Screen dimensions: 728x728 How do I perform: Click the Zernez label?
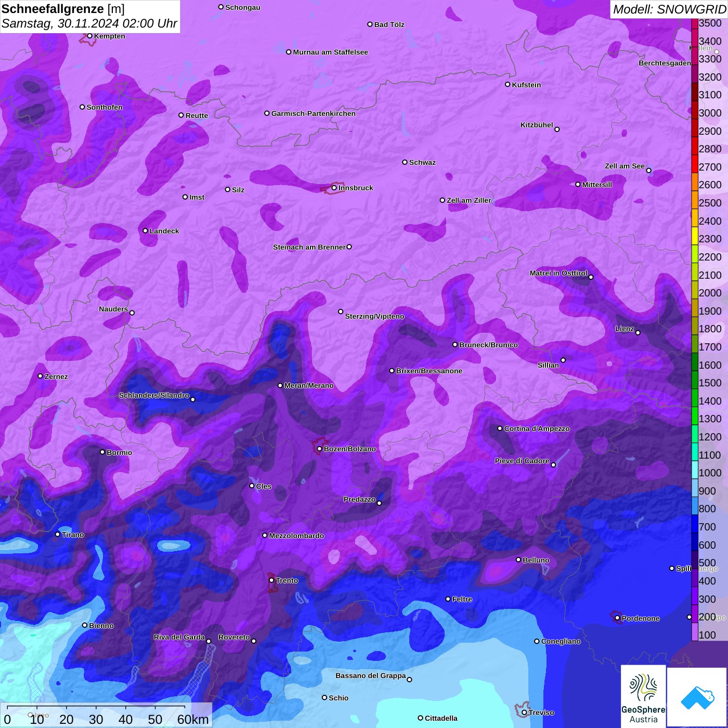[56, 376]
